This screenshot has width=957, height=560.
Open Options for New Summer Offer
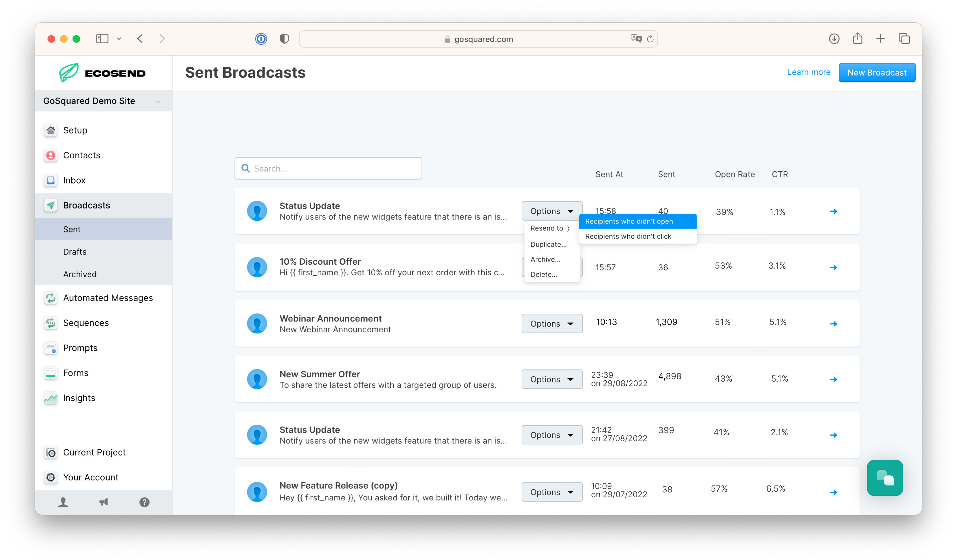pos(552,379)
